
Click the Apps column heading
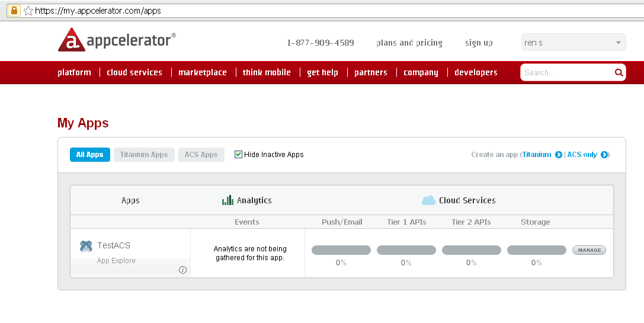[130, 200]
